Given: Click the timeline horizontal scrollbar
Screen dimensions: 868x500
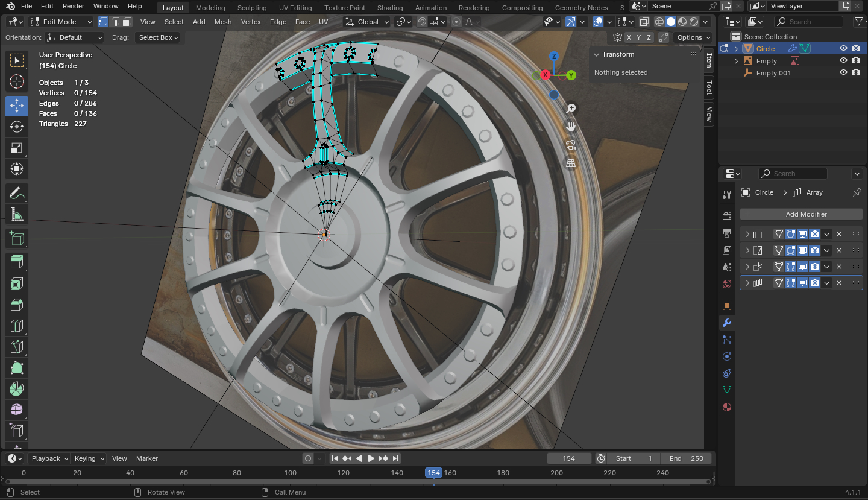Looking at the screenshot, I should (x=358, y=481).
